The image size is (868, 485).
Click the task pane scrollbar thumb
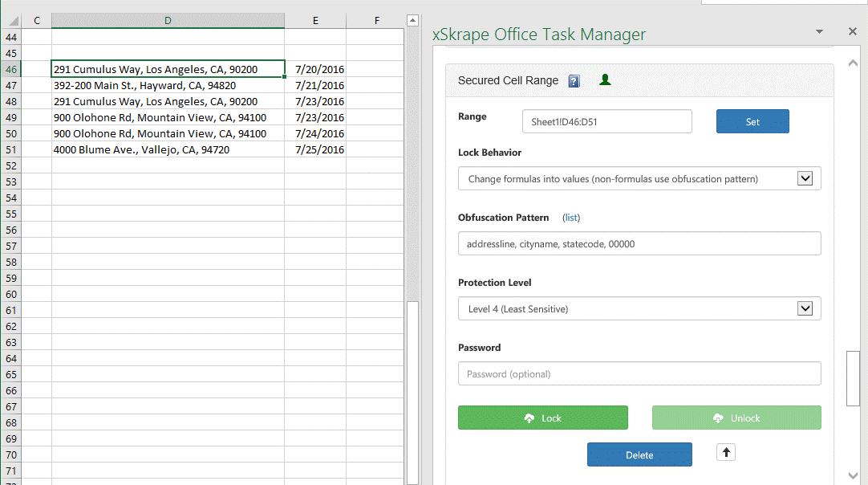(853, 378)
